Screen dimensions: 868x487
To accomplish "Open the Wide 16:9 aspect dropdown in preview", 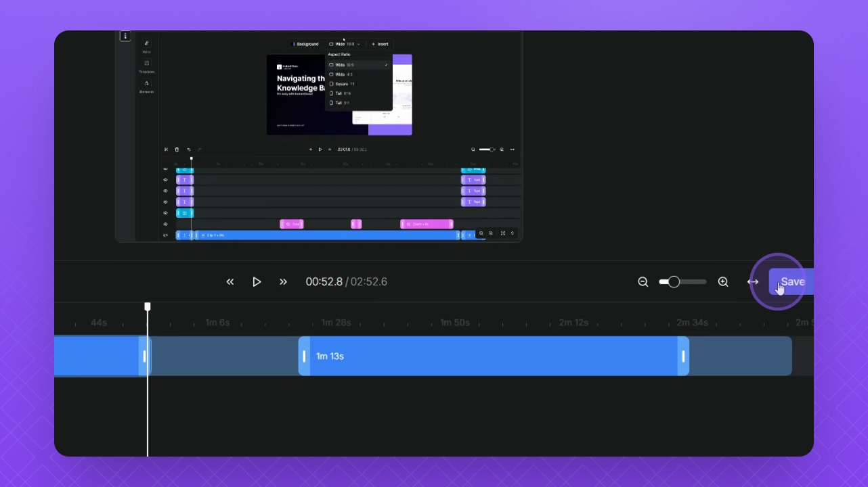I will [345, 44].
